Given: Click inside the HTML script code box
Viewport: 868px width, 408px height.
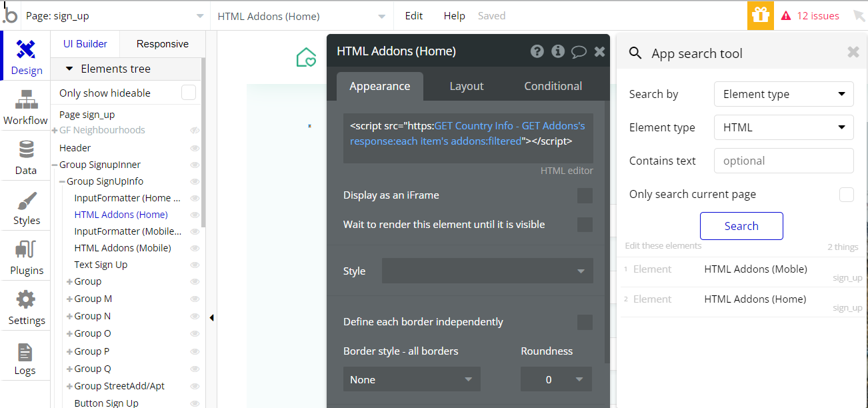Looking at the screenshot, I should 468,138.
